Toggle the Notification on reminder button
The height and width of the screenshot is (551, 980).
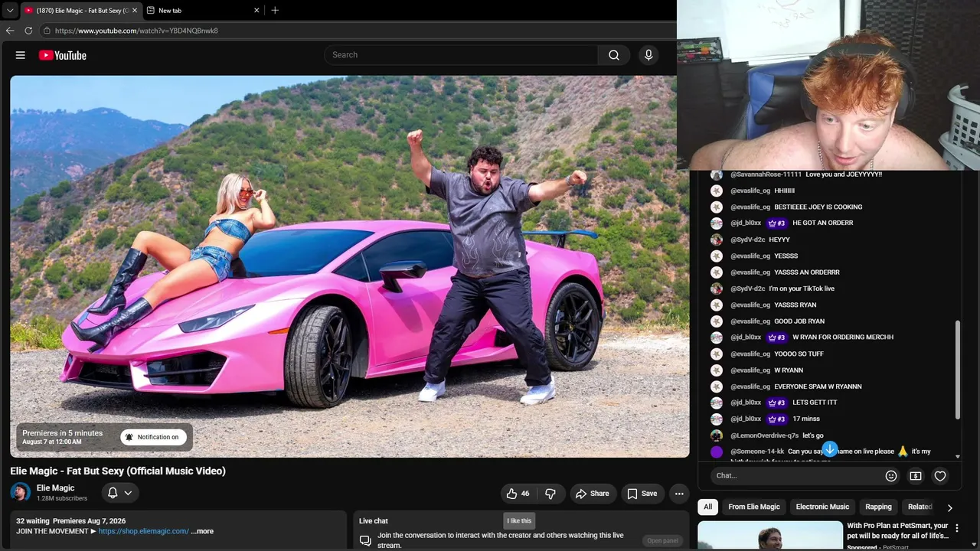click(153, 437)
